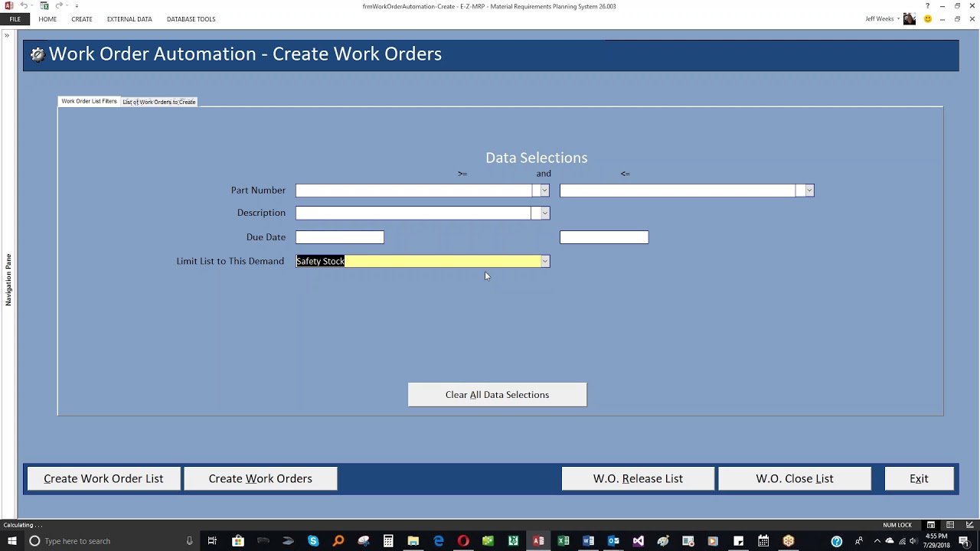Switch to the Access taskbar icon

(x=538, y=541)
